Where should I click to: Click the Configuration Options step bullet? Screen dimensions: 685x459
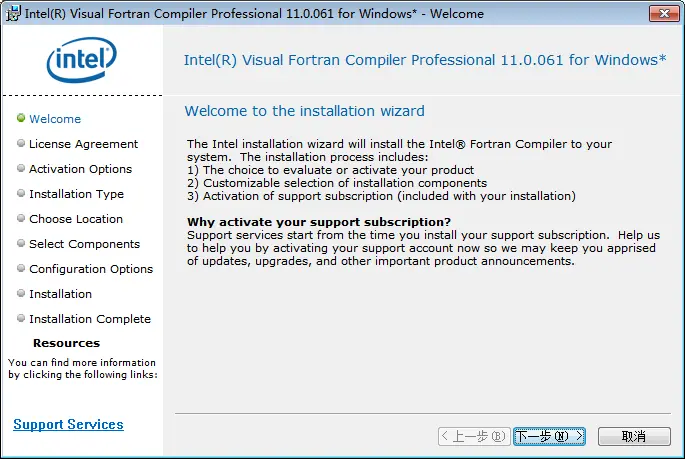[x=21, y=268]
